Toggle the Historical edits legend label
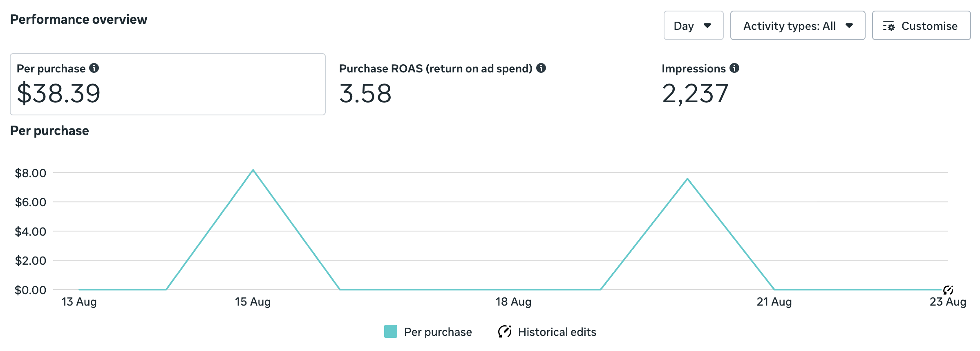Viewport: 980px width, 351px height. tap(557, 332)
